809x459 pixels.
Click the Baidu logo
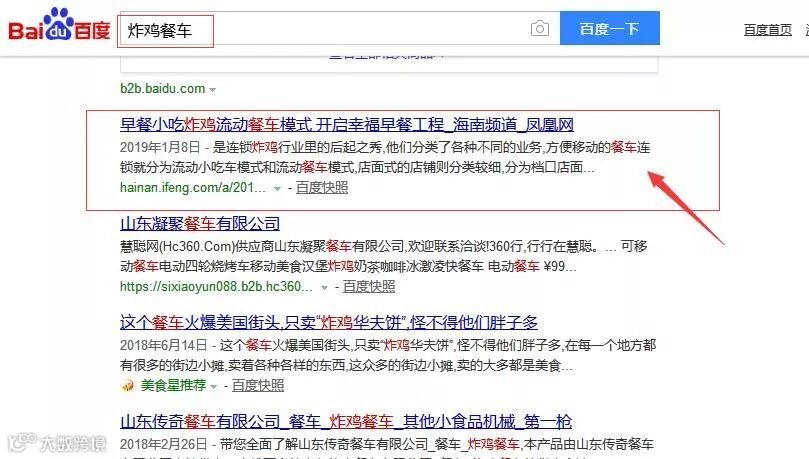click(x=59, y=25)
